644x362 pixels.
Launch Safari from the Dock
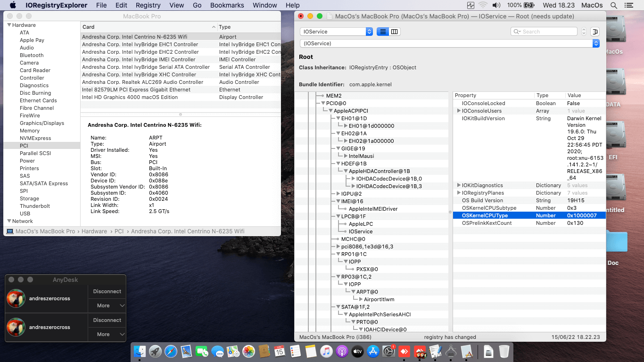click(x=171, y=351)
